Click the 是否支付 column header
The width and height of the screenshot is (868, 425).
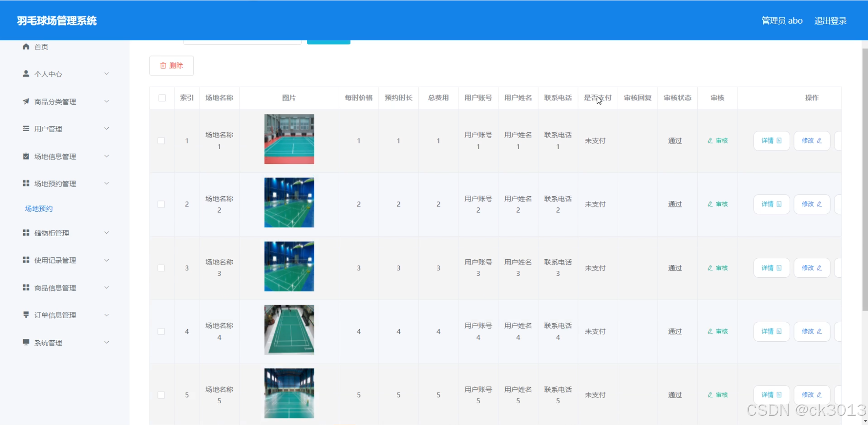(597, 98)
